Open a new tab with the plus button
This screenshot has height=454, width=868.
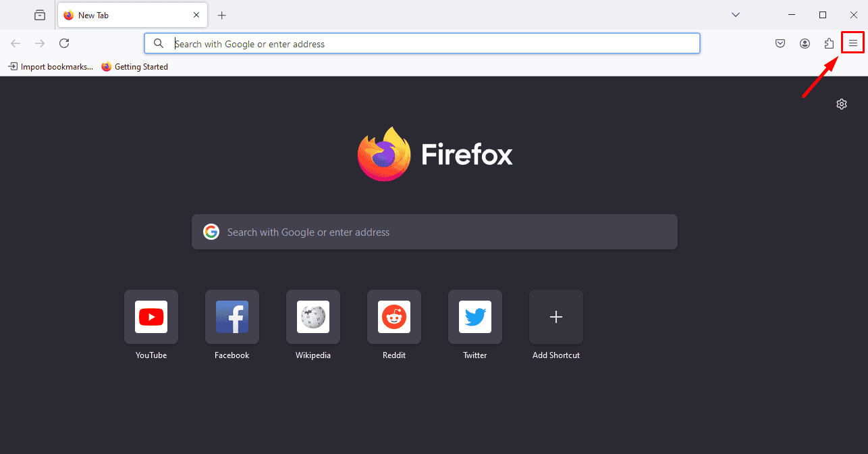(x=221, y=15)
